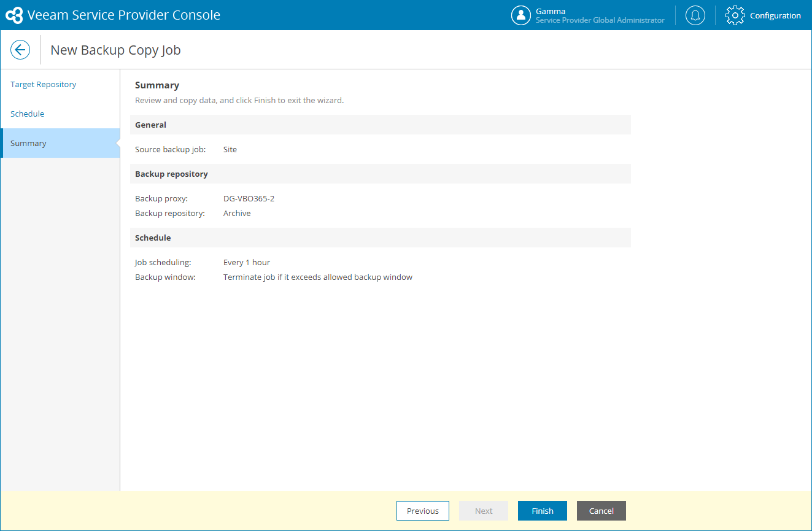Open the Configuration gear icon
Image resolution: width=812 pixels, height=531 pixels.
735,15
